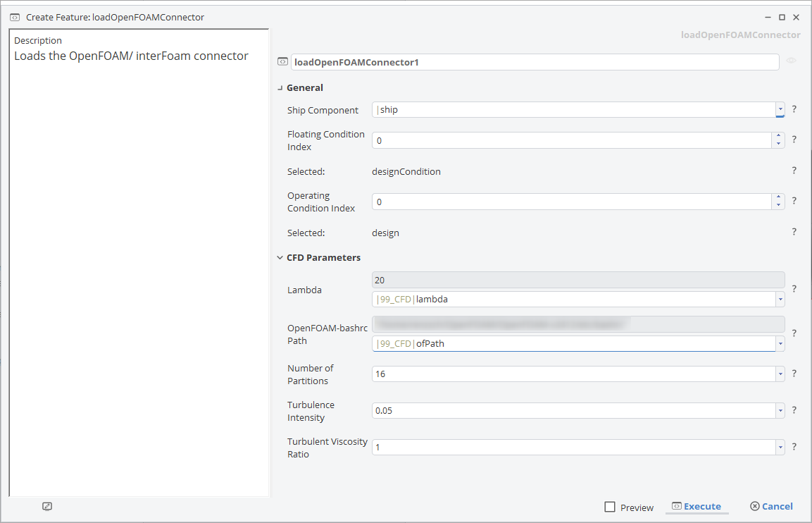Open the Turbulent Viscosity Ratio dropdown

pos(780,448)
